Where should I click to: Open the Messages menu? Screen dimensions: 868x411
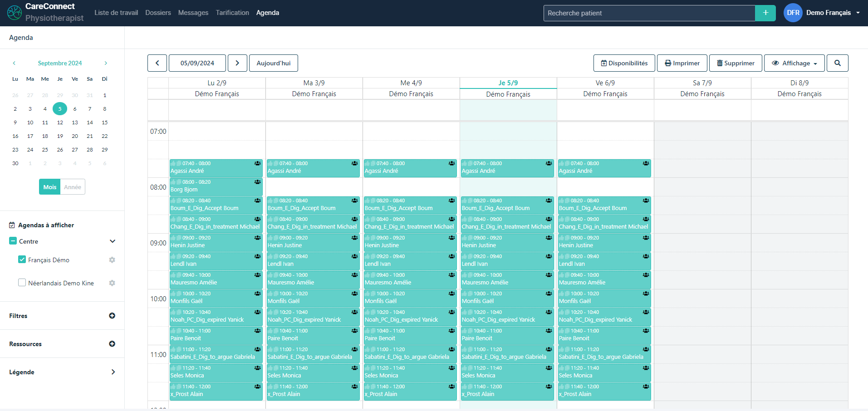click(193, 13)
